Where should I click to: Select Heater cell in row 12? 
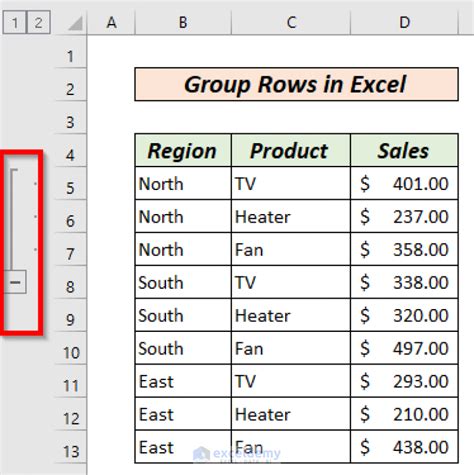pos(291,414)
